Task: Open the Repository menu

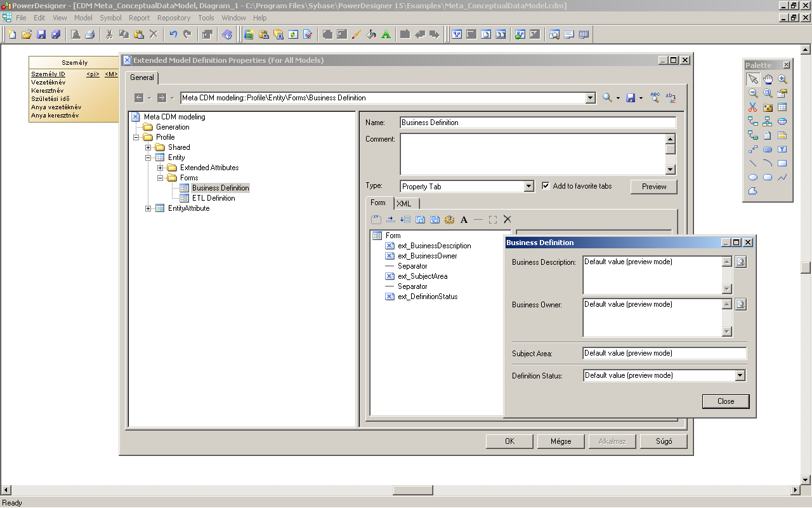Action: (173, 18)
